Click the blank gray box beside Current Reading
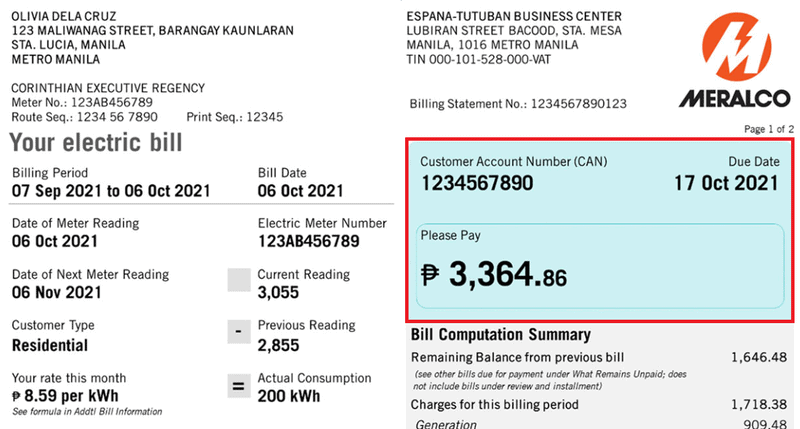800x429 pixels. point(239,280)
